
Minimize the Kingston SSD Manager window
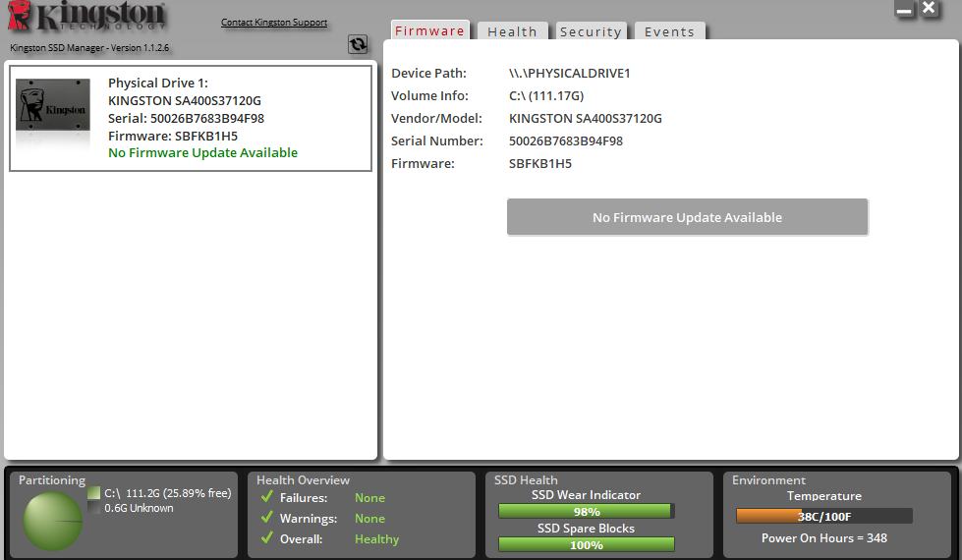click(904, 9)
